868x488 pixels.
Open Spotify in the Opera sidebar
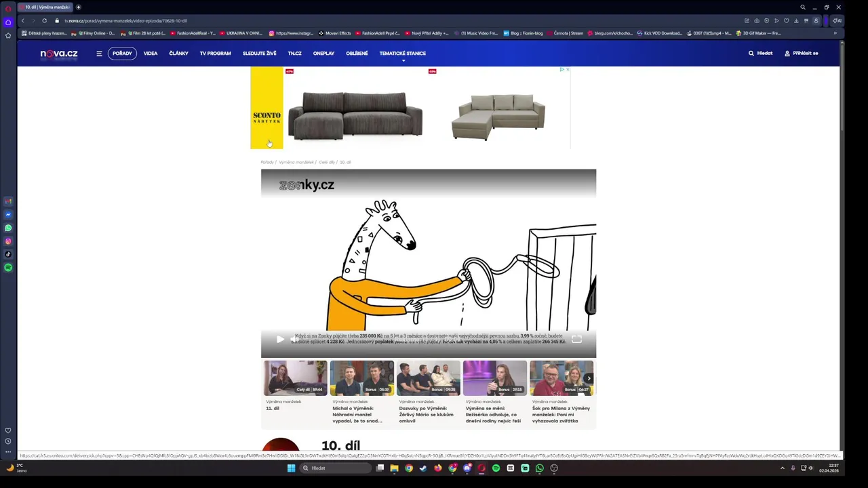(x=8, y=268)
